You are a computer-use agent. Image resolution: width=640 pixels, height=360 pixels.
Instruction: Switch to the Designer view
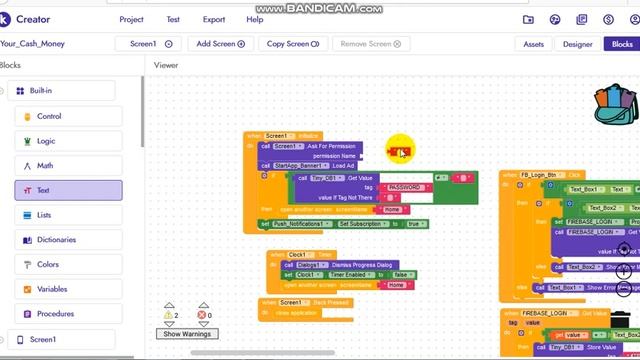pos(577,44)
